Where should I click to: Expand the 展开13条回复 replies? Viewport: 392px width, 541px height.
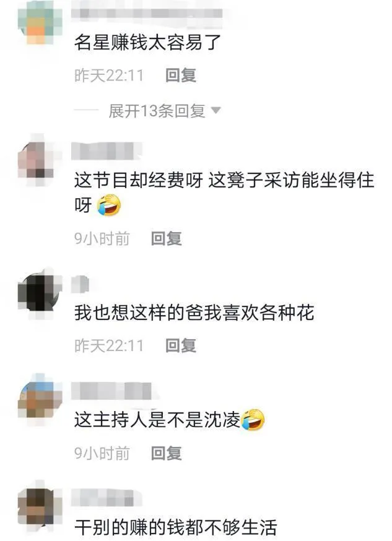pos(157,111)
